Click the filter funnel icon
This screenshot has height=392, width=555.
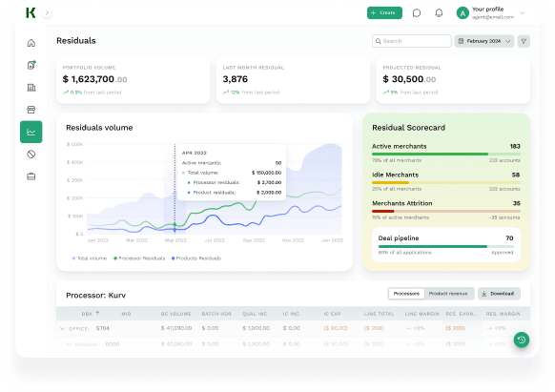click(x=524, y=41)
